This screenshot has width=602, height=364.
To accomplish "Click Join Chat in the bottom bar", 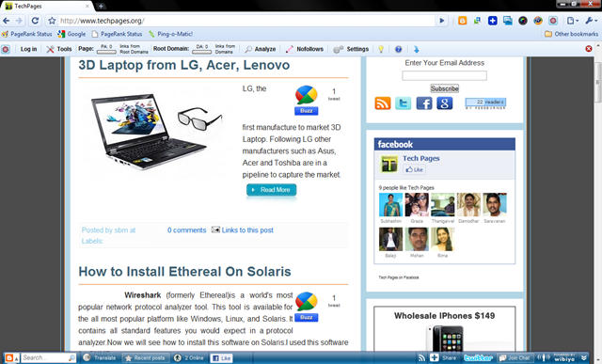I will pos(515,357).
